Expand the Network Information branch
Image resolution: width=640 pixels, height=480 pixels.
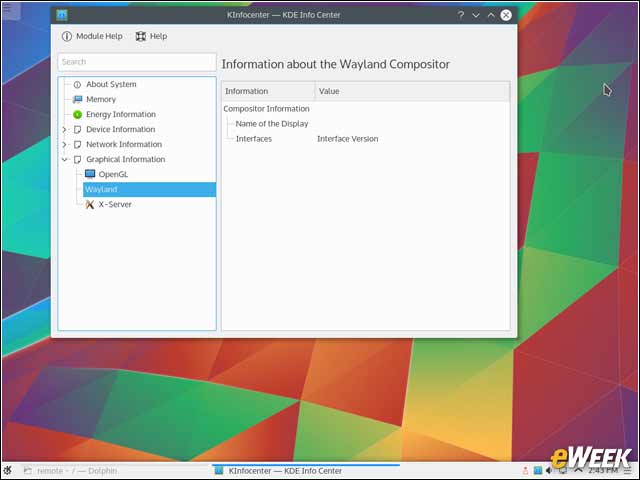tap(64, 144)
